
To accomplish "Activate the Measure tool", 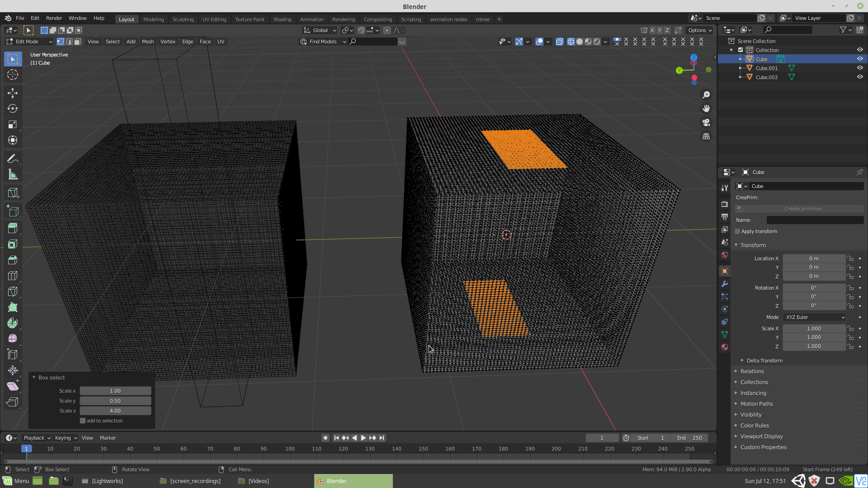I will 13,174.
